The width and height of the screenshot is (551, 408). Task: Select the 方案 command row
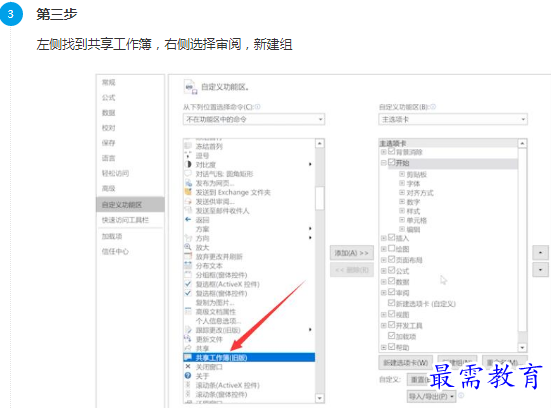tap(249, 229)
